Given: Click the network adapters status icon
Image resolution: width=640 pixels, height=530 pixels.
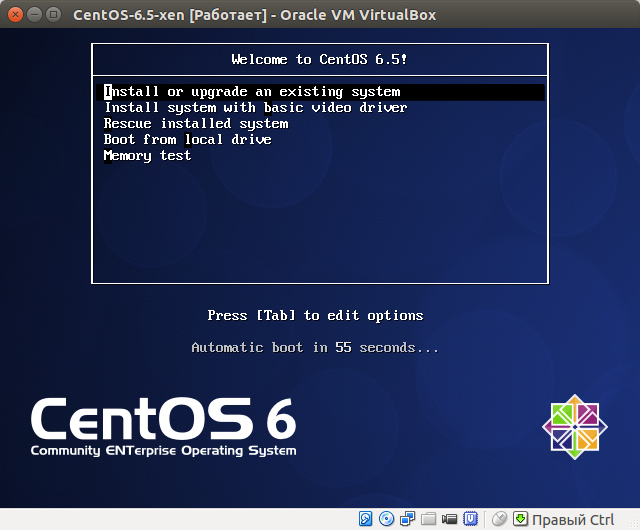Looking at the screenshot, I should tap(407, 519).
